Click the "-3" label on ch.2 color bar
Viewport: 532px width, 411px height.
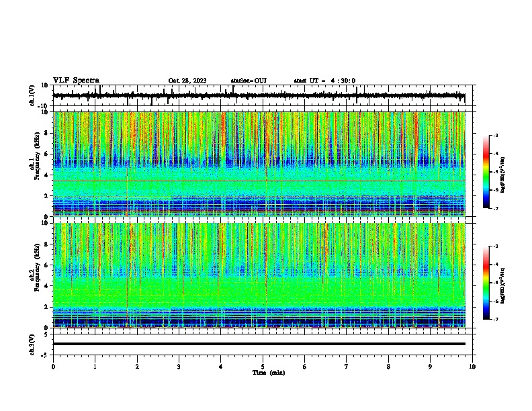pos(495,246)
